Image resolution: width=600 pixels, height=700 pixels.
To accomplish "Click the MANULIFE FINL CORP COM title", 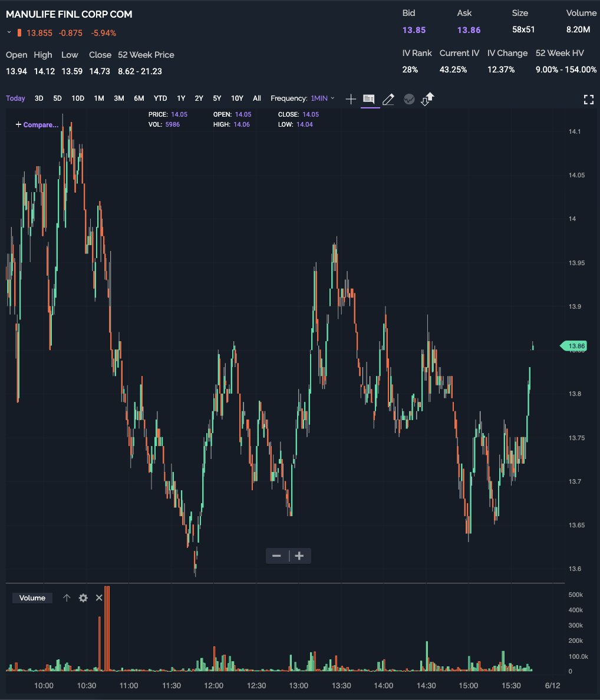I will point(69,14).
